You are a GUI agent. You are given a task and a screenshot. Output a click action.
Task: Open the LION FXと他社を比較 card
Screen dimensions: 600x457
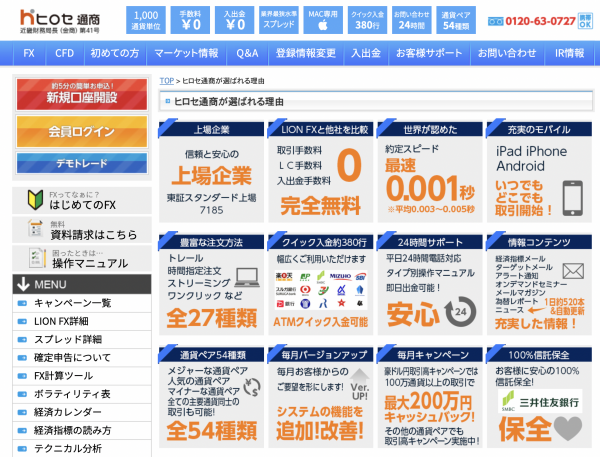point(321,171)
